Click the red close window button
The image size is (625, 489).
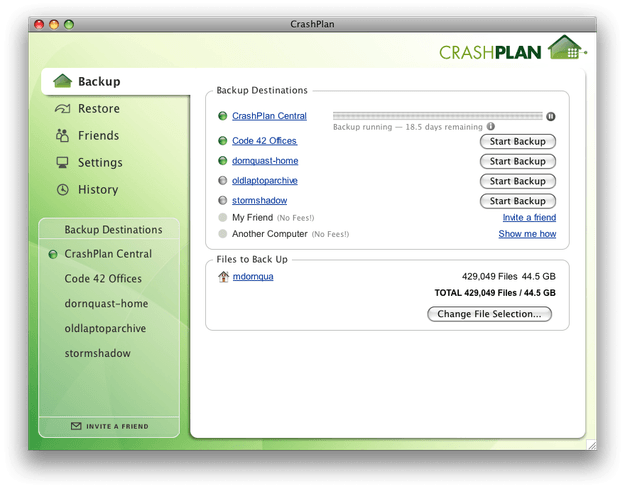click(39, 24)
